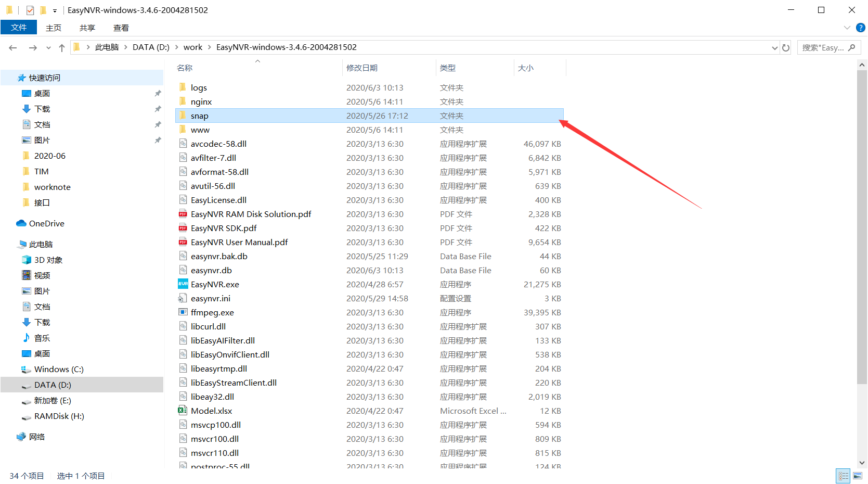Expand the ribbon with the chevron
This screenshot has width=868, height=484.
[x=847, y=28]
